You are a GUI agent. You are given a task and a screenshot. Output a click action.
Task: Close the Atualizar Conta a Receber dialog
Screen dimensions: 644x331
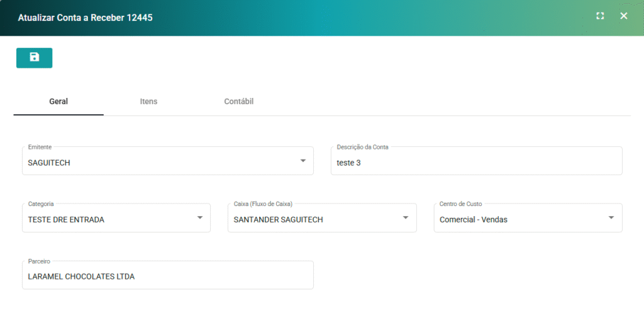coord(623,16)
